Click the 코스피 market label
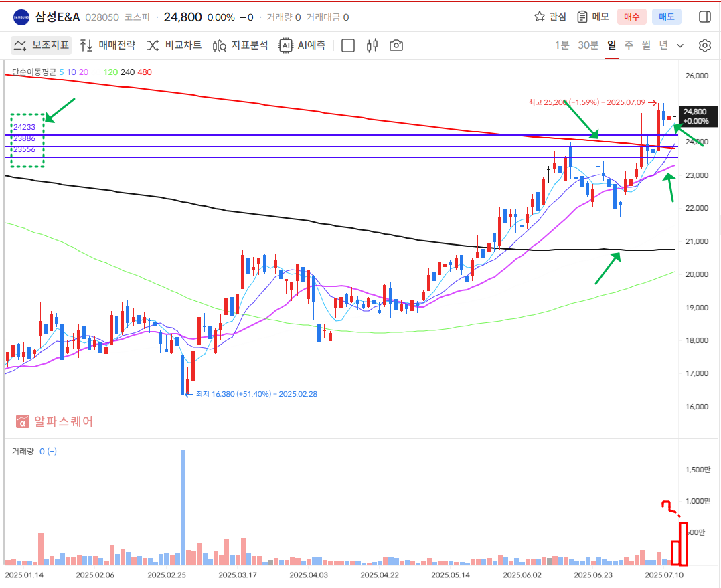Viewport: 721px width, 588px height. click(137, 17)
